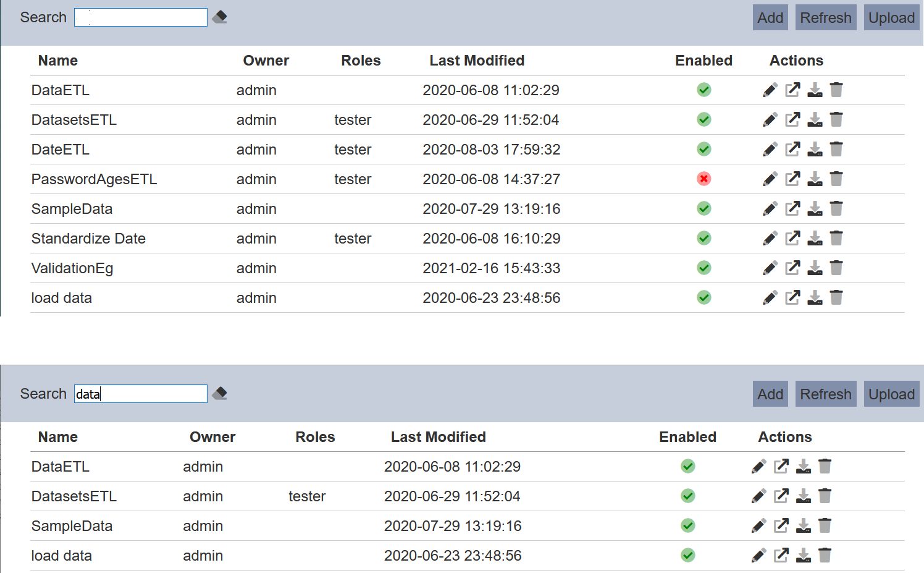Toggle enabled status for Standardize Date
This screenshot has height=573, width=924.
[x=703, y=239]
